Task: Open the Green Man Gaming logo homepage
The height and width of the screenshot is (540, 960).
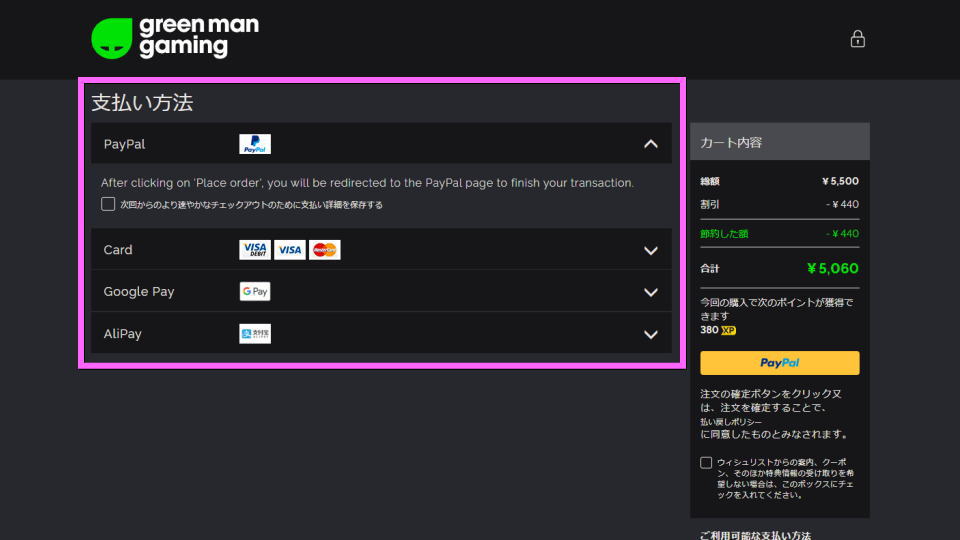Action: tap(175, 38)
